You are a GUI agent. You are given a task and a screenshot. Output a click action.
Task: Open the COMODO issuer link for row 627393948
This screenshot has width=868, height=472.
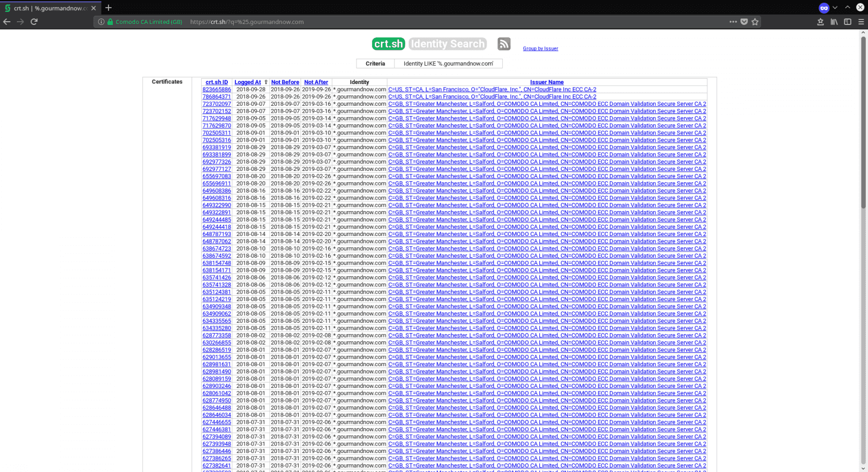547,444
